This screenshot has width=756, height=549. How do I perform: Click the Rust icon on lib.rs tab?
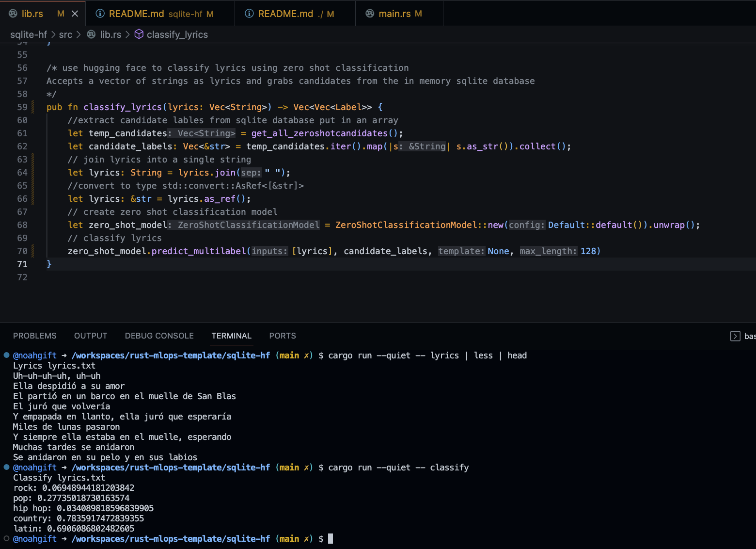(13, 14)
